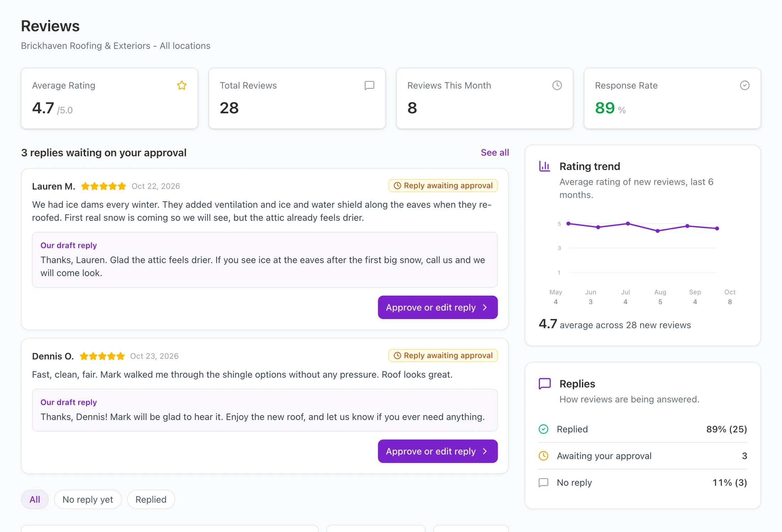Click Lauren M.'s draft reply text box
The height and width of the screenshot is (532, 782).
click(x=265, y=260)
